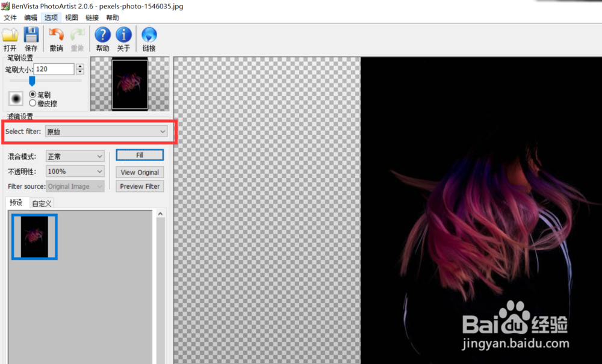Click the 保存 (Save) floppy disk icon

click(x=31, y=35)
